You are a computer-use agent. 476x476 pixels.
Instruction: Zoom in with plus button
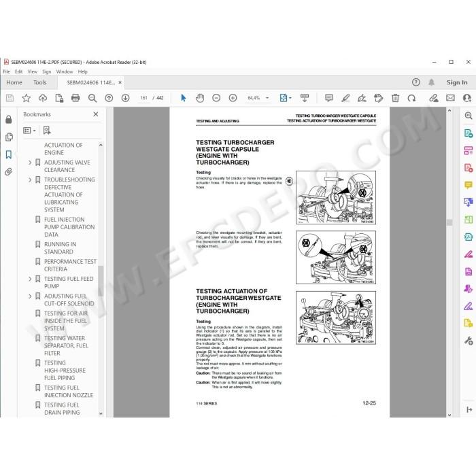click(233, 98)
